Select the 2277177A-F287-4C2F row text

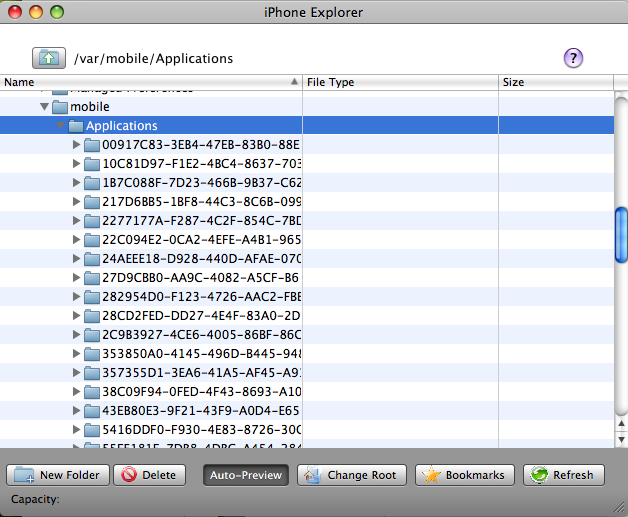pos(201,221)
